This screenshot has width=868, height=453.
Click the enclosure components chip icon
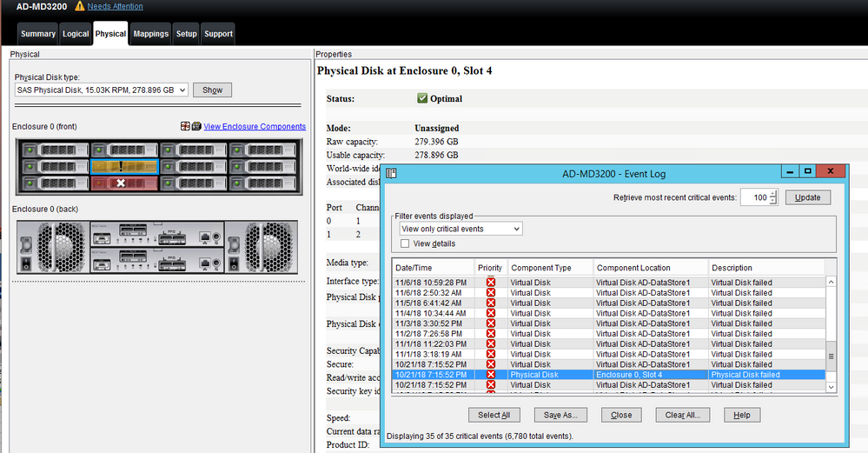[196, 126]
